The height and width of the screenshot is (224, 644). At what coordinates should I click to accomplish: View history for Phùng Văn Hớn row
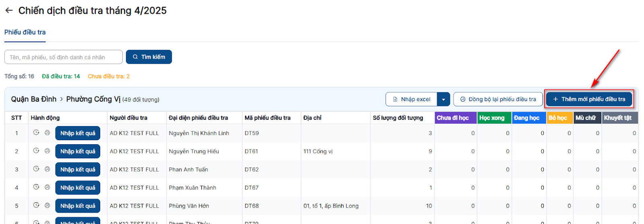[36, 205]
